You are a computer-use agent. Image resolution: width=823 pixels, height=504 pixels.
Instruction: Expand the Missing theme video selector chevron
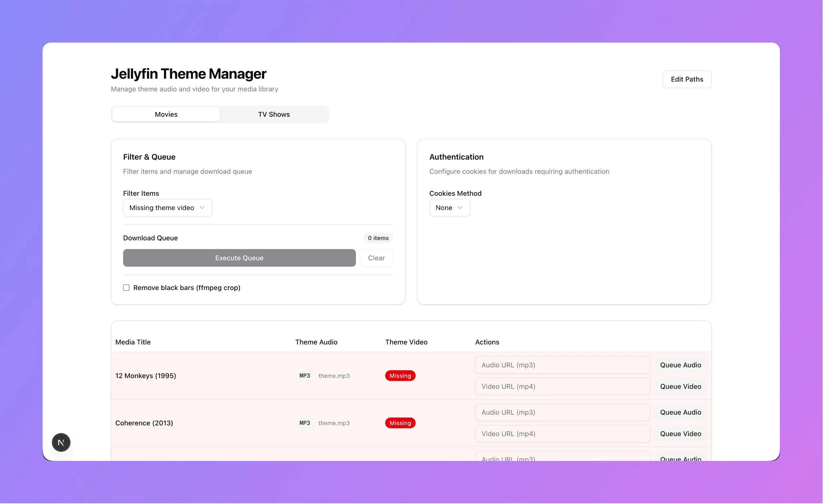(202, 207)
